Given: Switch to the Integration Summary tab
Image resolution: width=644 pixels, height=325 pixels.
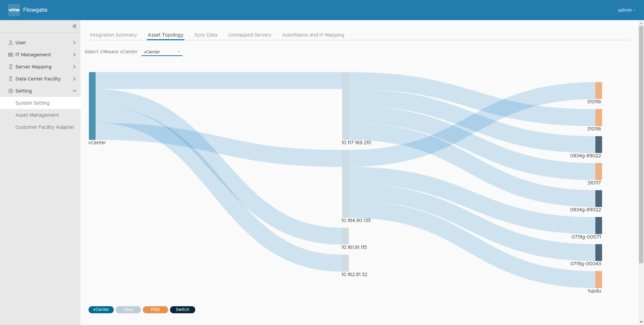Looking at the screenshot, I should pyautogui.click(x=113, y=35).
